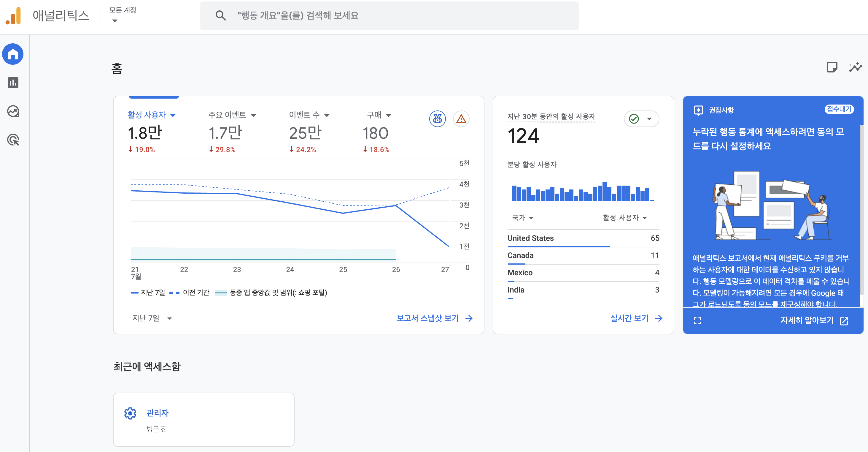This screenshot has width=868, height=452.
Task: Open the 구매 metric dropdown
Action: (x=379, y=115)
